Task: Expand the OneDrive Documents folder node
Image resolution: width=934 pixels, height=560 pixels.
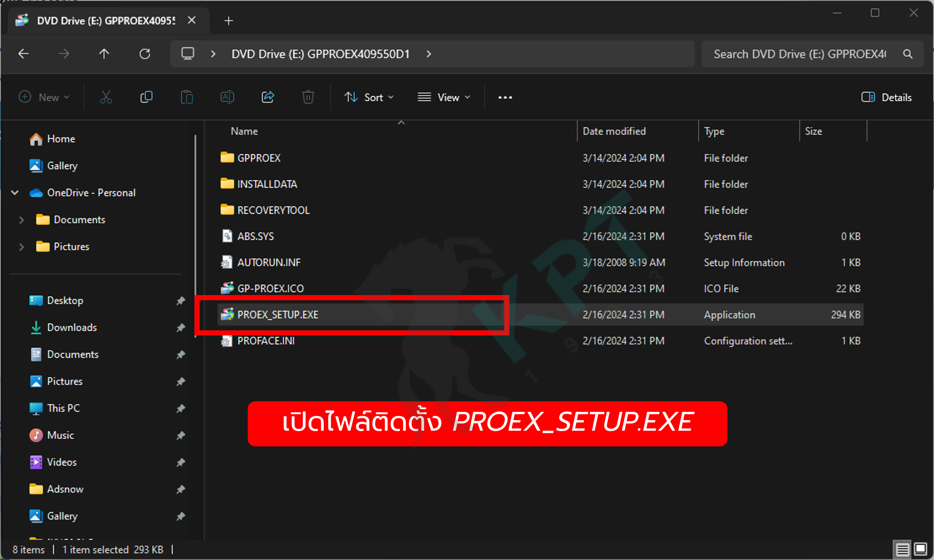Action: coord(22,220)
